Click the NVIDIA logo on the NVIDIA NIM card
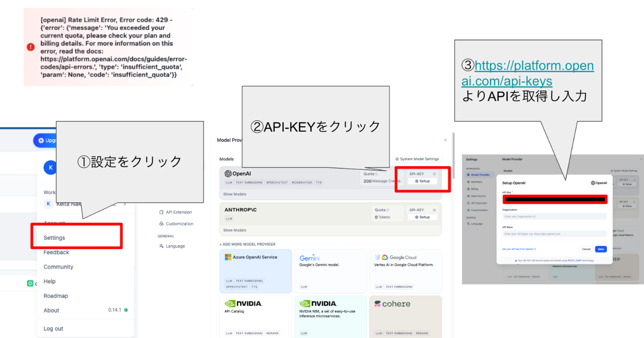Viewport: 644px width, 338px height. pyautogui.click(x=318, y=304)
